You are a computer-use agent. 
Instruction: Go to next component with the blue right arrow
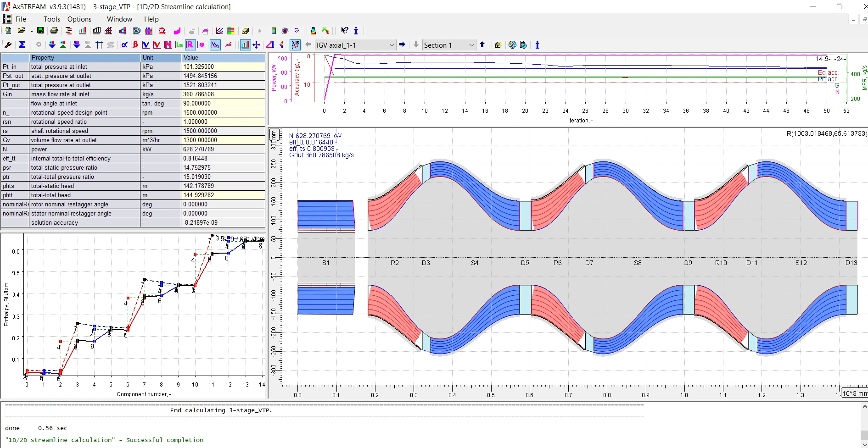(402, 44)
